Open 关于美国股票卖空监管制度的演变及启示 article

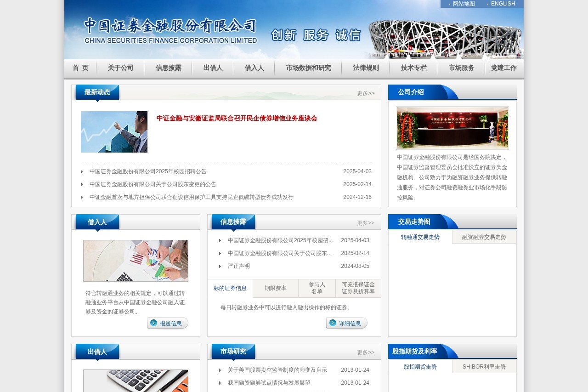point(277,370)
